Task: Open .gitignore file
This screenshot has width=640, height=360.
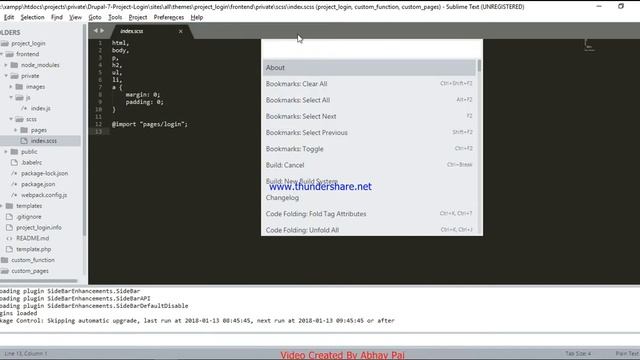Action: [x=29, y=217]
